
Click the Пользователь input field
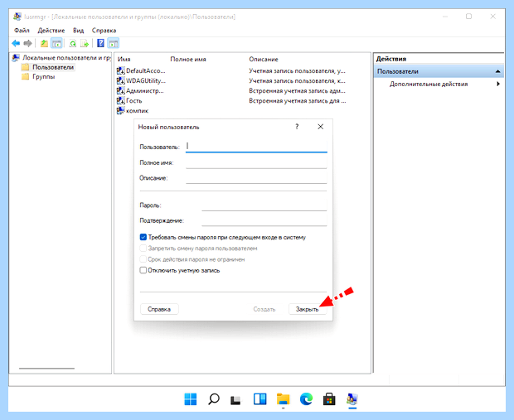point(256,146)
